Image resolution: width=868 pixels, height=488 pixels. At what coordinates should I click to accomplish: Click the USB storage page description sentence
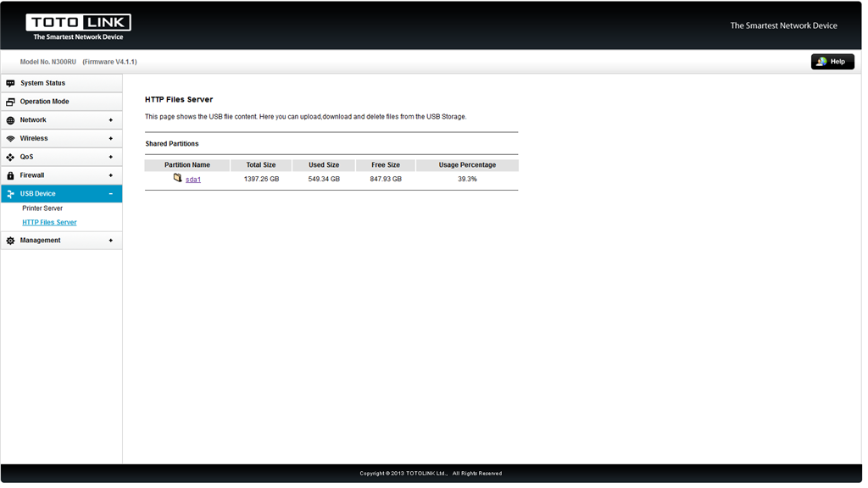[305, 117]
